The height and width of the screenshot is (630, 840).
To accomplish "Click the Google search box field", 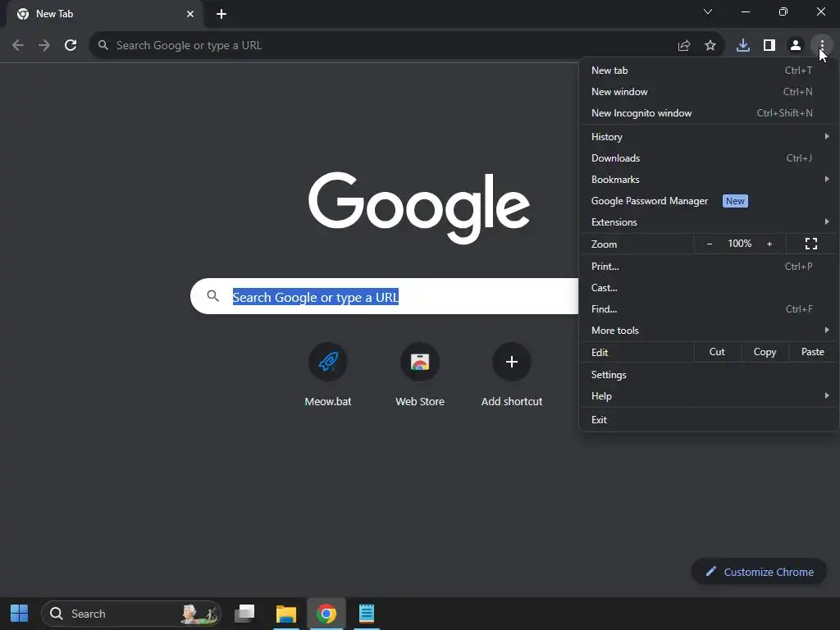I will pos(384,295).
